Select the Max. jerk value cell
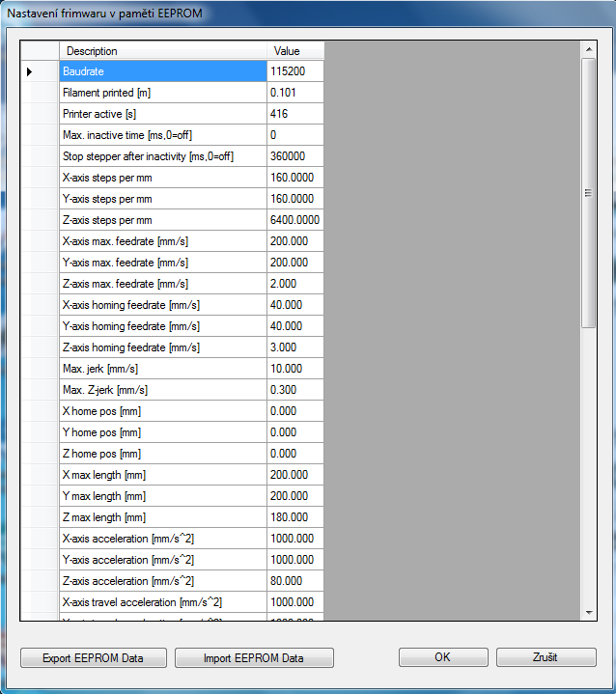The width and height of the screenshot is (616, 694). [294, 369]
